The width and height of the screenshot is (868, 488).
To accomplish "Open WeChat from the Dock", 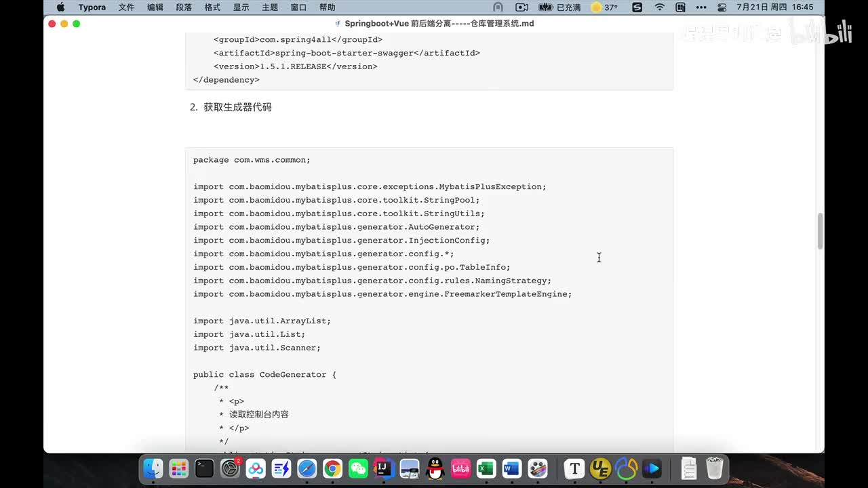I will coord(358,468).
